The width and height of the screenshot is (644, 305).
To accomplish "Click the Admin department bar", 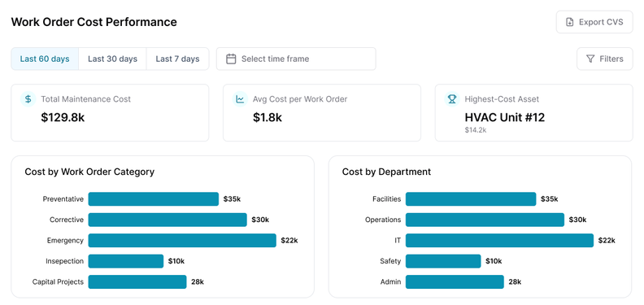I will pos(455,281).
